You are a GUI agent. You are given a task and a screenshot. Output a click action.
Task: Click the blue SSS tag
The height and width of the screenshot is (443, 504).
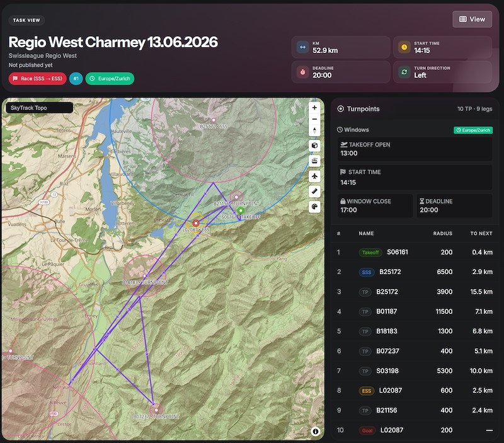pos(367,272)
